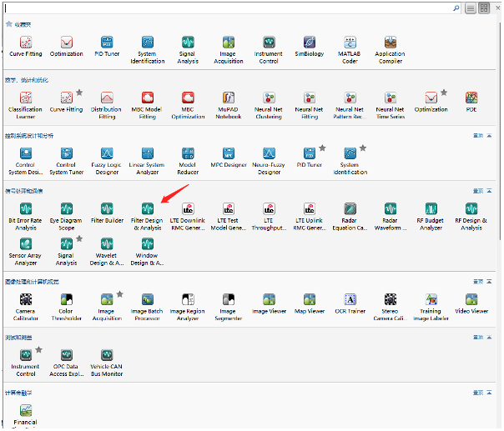Toggle the favorite star on Optimization in the math section
Viewport: 504px width, 431px height.
coord(444,93)
